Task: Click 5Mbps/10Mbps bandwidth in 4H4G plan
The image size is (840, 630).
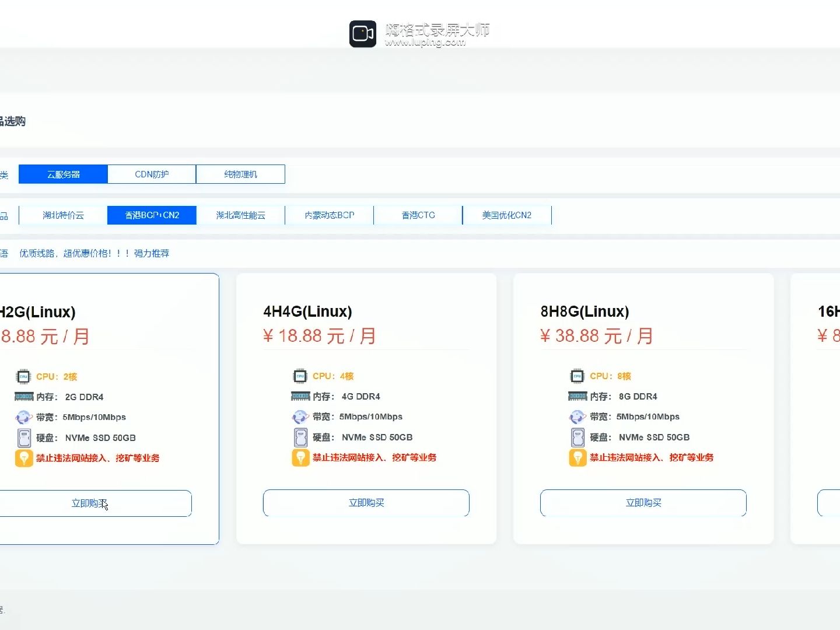Action: (371, 416)
